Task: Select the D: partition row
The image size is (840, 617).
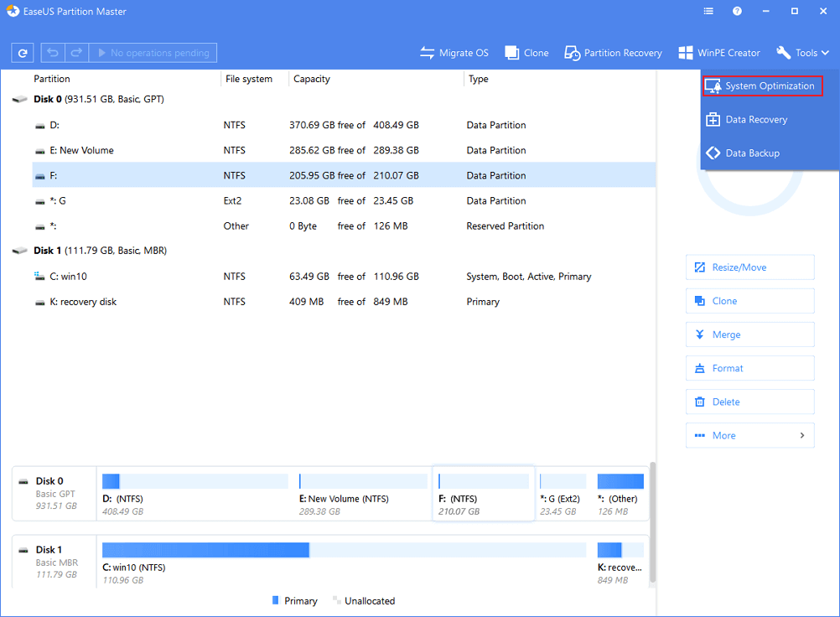Action: [344, 125]
